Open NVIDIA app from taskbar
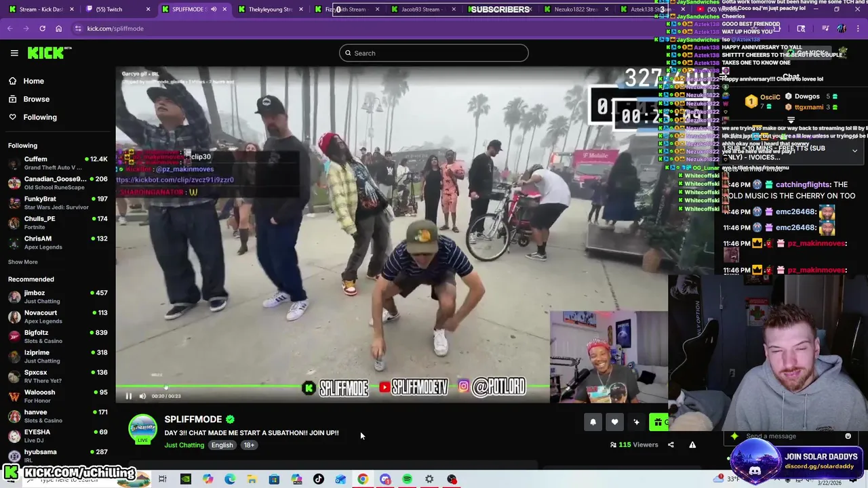The width and height of the screenshot is (868, 488). [185, 480]
